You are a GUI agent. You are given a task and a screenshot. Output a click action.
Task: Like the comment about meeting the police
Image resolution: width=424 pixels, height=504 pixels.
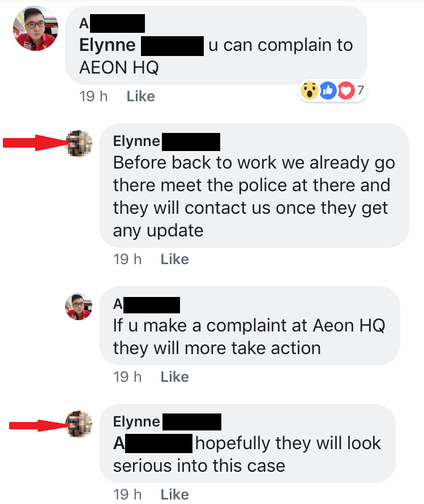(x=175, y=259)
